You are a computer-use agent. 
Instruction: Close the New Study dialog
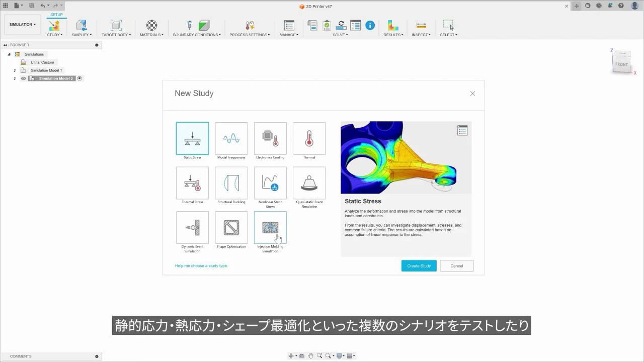(x=472, y=94)
